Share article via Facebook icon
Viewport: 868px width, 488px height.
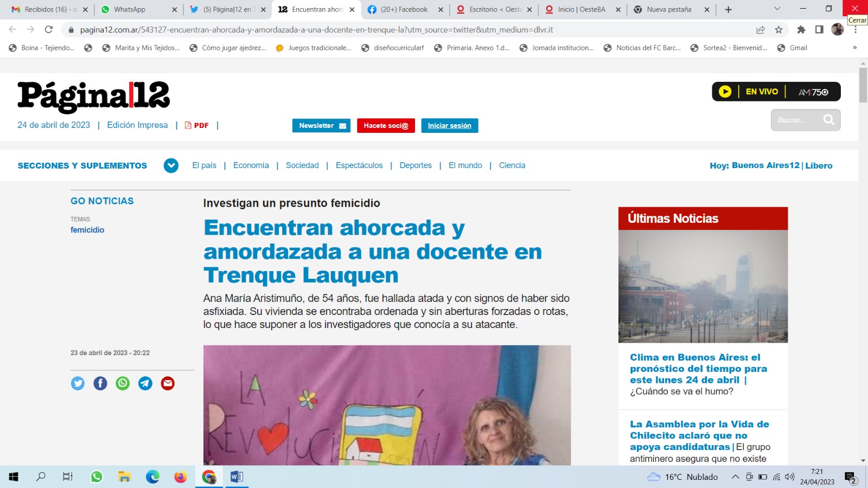pyautogui.click(x=100, y=383)
